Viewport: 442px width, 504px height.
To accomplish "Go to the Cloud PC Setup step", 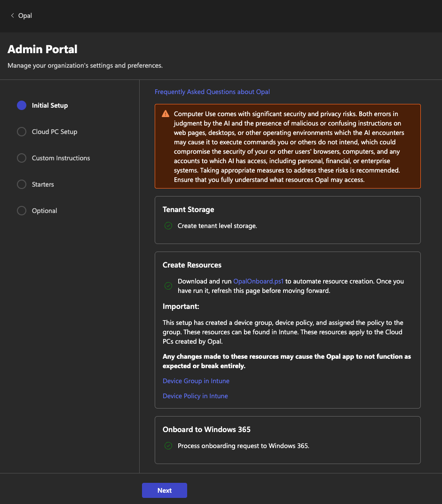I will tap(55, 132).
